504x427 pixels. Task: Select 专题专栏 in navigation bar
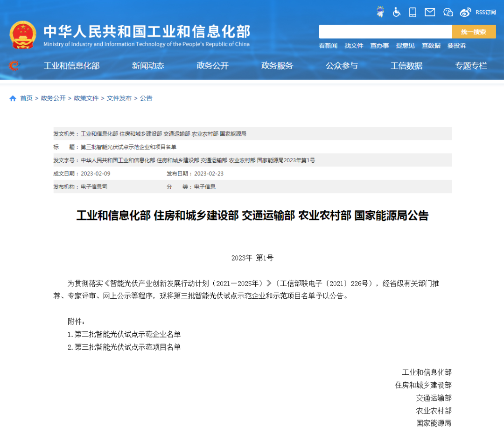click(x=471, y=66)
